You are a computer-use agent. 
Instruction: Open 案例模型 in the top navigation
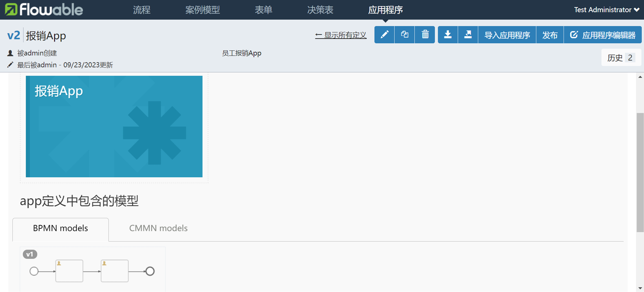click(203, 10)
